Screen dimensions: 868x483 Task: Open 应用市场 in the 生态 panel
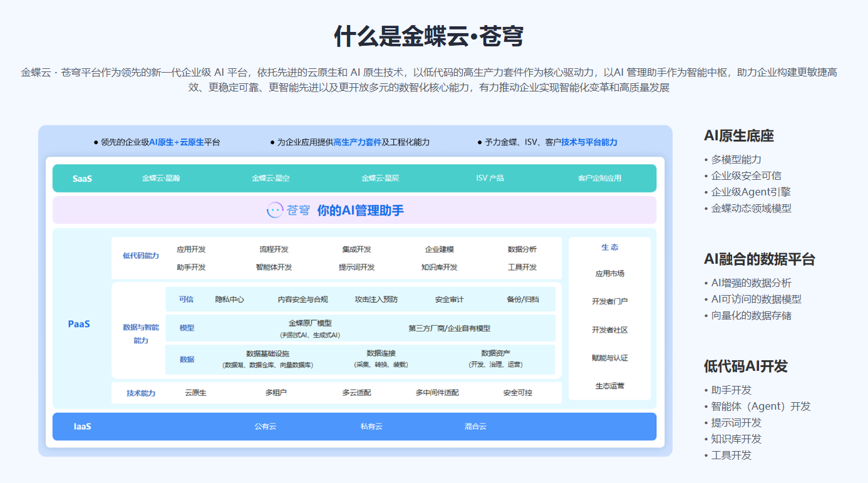pos(609,273)
